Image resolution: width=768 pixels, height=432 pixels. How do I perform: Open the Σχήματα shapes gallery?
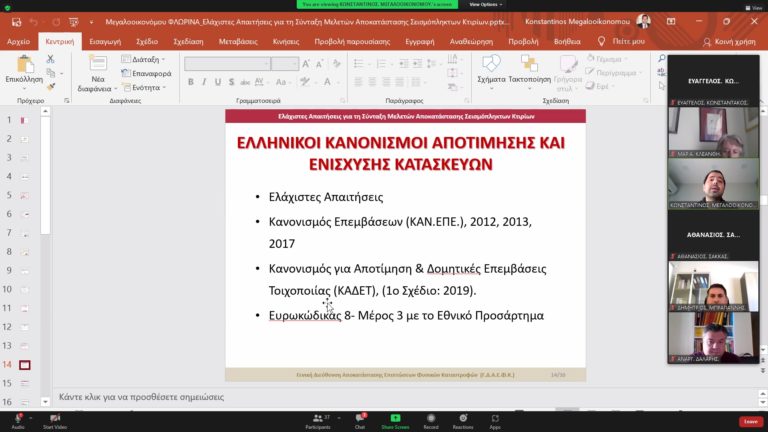point(491,70)
